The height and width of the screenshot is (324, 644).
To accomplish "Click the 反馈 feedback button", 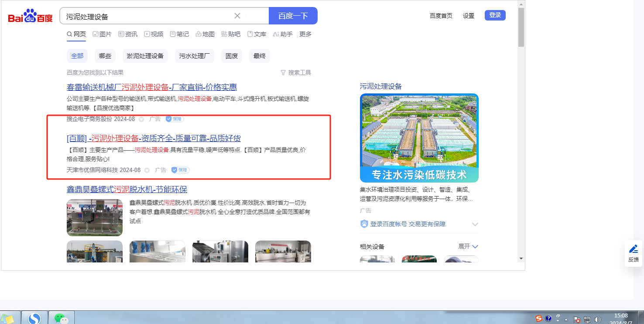I will (634, 253).
